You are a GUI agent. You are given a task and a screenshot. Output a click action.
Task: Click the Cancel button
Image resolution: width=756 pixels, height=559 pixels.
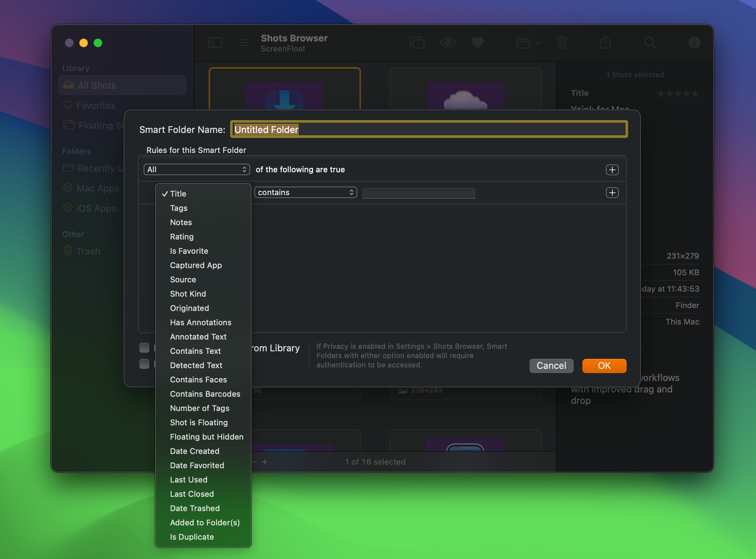551,366
